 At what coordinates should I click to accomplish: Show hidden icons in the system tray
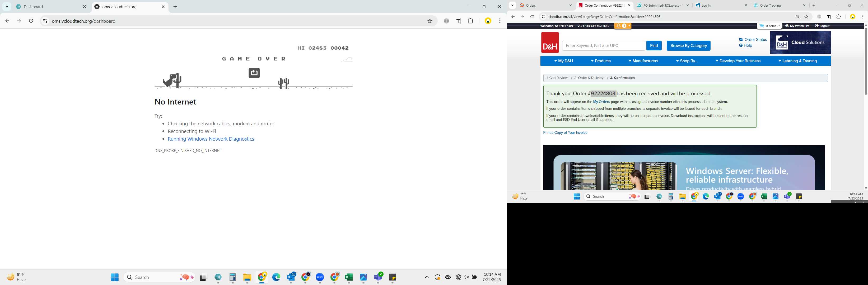pyautogui.click(x=427, y=277)
